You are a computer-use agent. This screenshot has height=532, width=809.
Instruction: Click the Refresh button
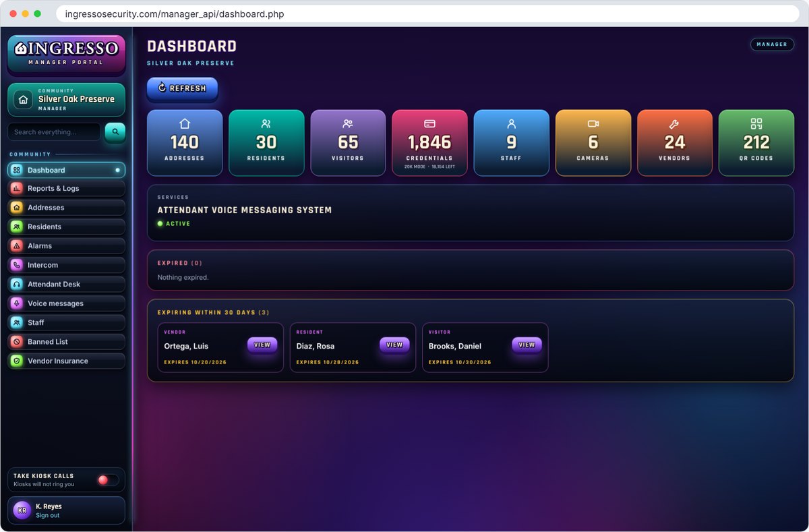[182, 88]
